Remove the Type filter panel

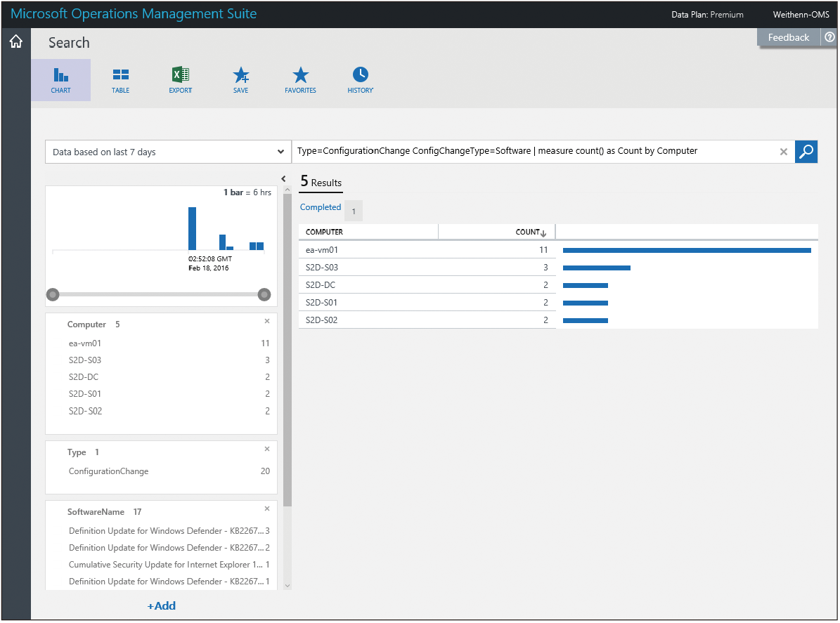pos(267,449)
